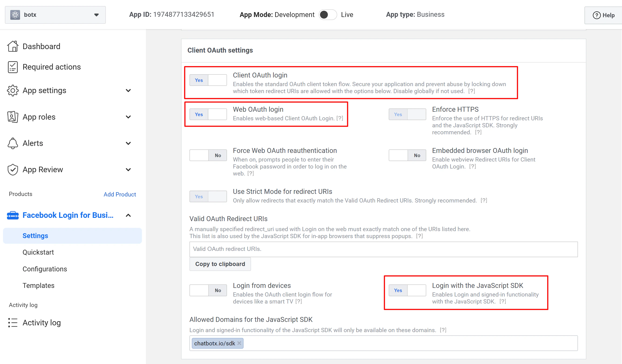This screenshot has height=364, width=622.
Task: Click the Allowed Domains input field
Action: coord(384,343)
